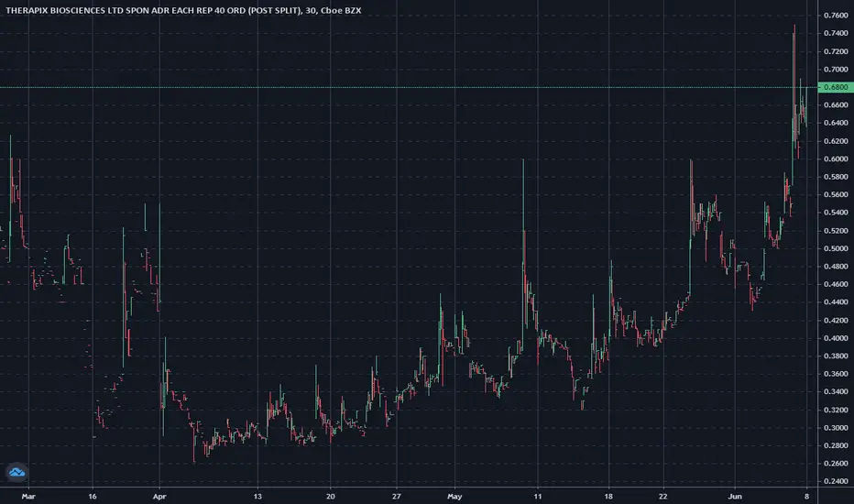This screenshot has height=504, width=854.
Task: Click the 0.5800 price axis label
Action: coord(836,177)
